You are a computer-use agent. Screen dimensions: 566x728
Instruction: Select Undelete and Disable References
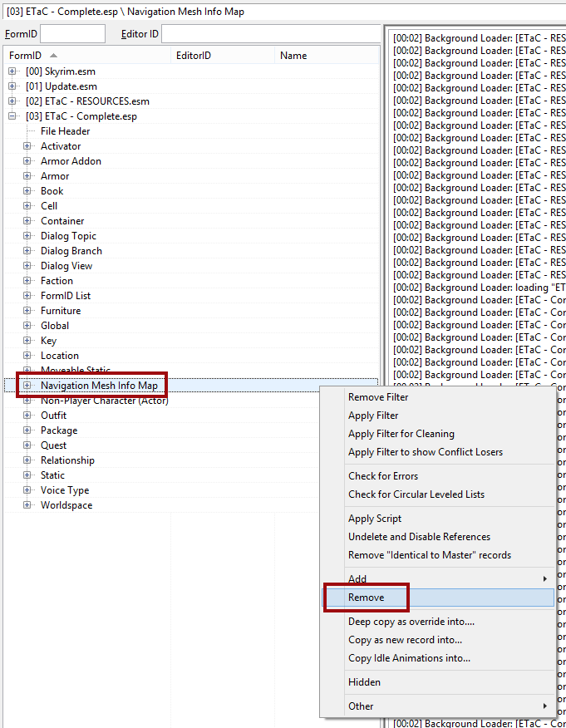click(419, 537)
